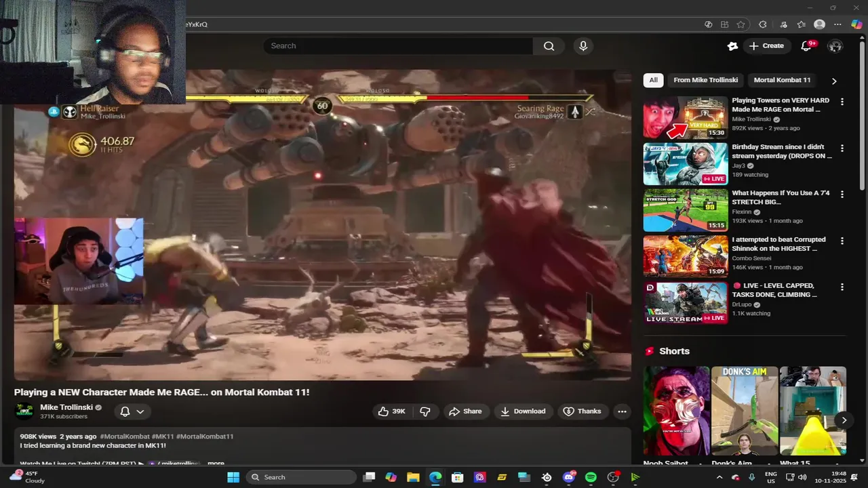The width and height of the screenshot is (868, 488).
Task: Open Jay3 Birthday Stream live thumbnail
Action: (x=686, y=164)
